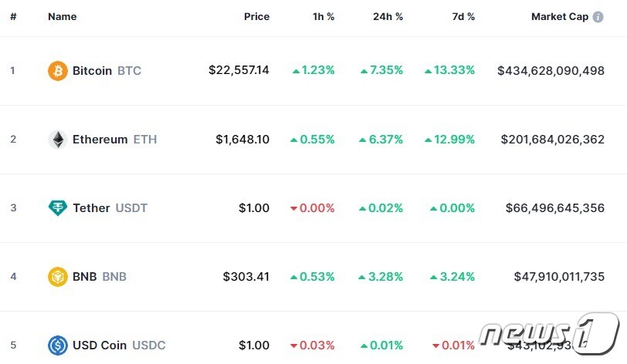Sort by Market Cap column header

click(x=560, y=17)
